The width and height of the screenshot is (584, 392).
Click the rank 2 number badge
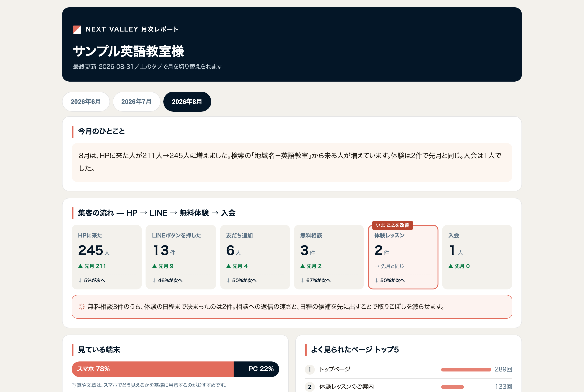[310, 387]
